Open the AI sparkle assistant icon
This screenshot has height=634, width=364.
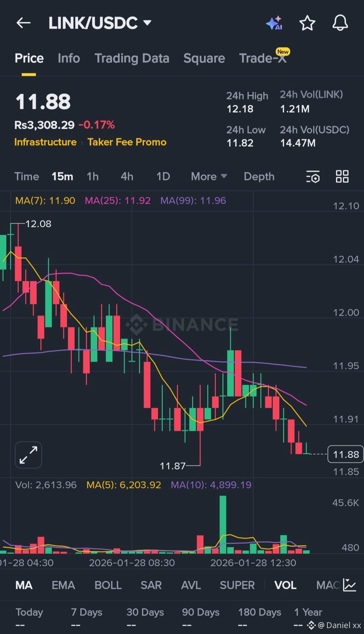(274, 23)
